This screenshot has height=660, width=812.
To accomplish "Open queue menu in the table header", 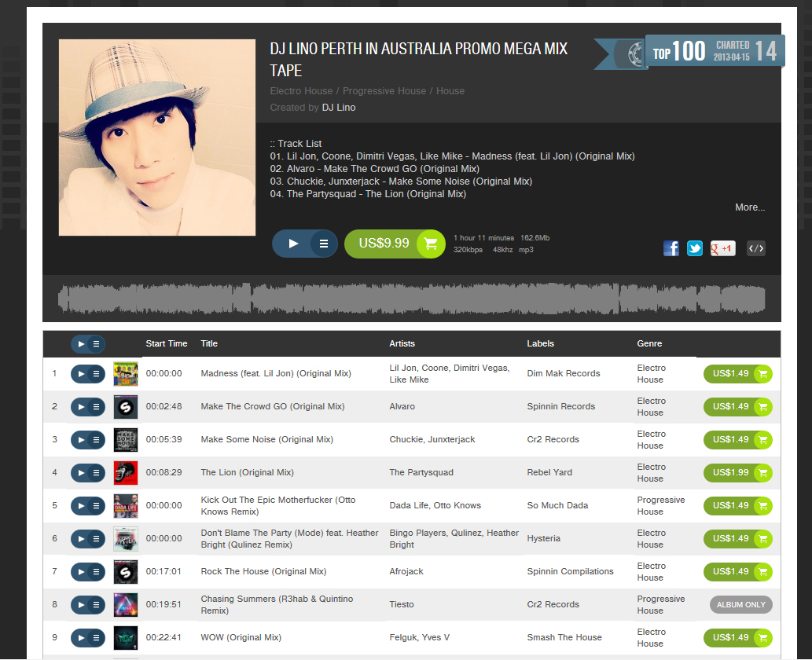I will (x=97, y=343).
